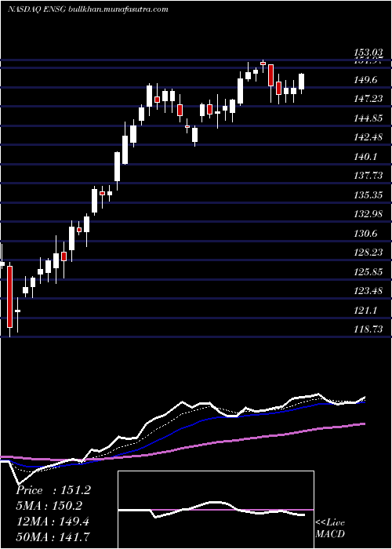The image size is (392, 549).
Task: Click the 50MA : 141.7 readout
Action: pyautogui.click(x=53, y=536)
